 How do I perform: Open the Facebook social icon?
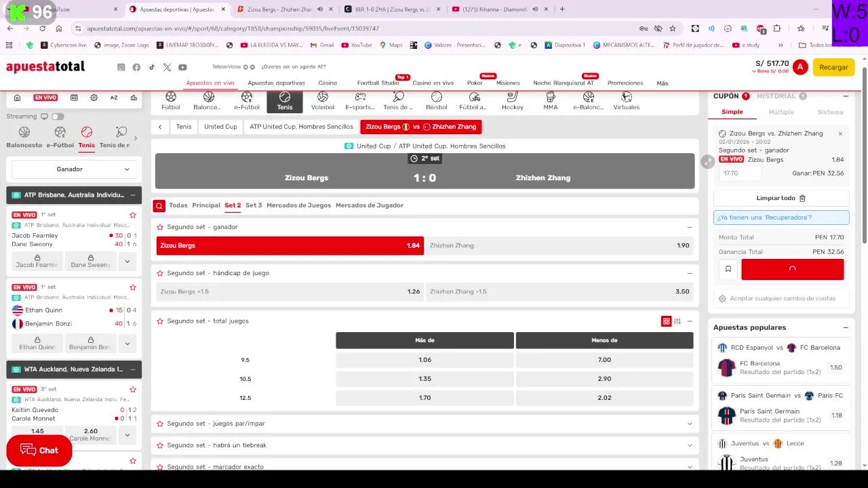(136, 67)
